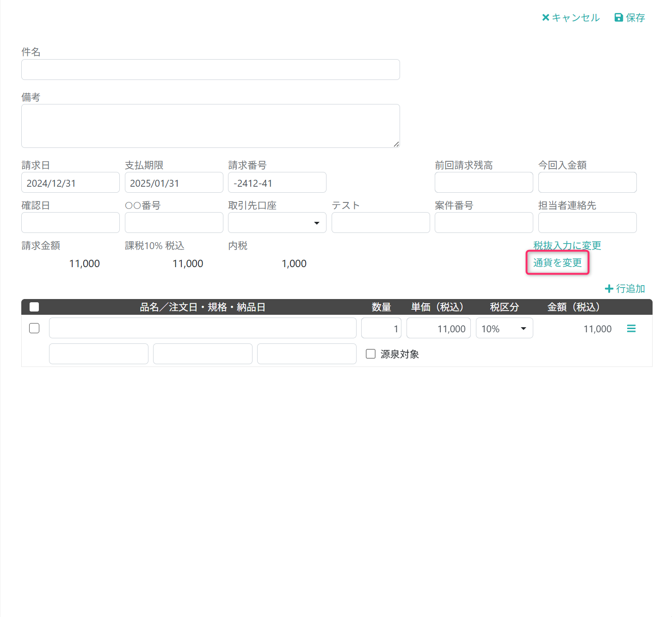This screenshot has height=617, width=672.
Task: Click the 通貨を変更 link
Action: tap(557, 263)
